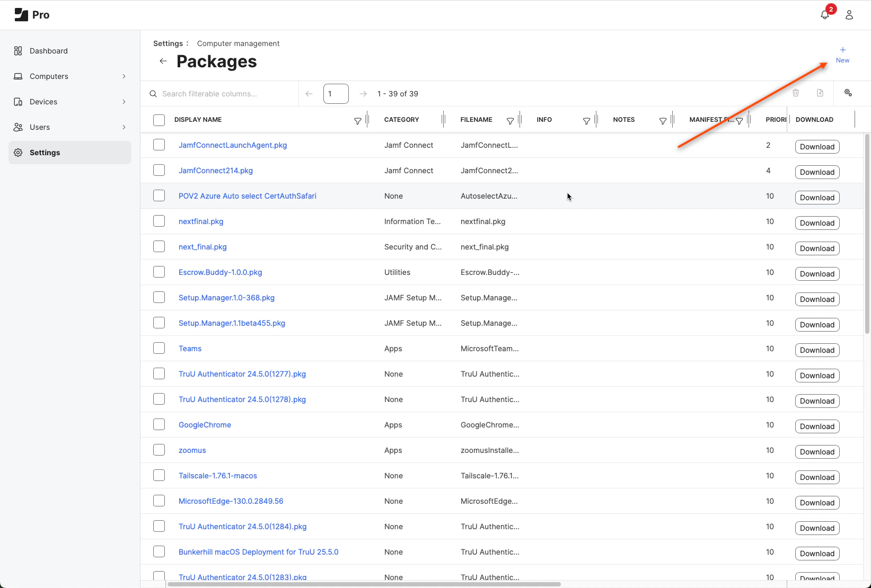Open the MicrosoftEdge-130.0.2849.56 package link
Viewport: 871px width, 588px height.
pos(231,501)
